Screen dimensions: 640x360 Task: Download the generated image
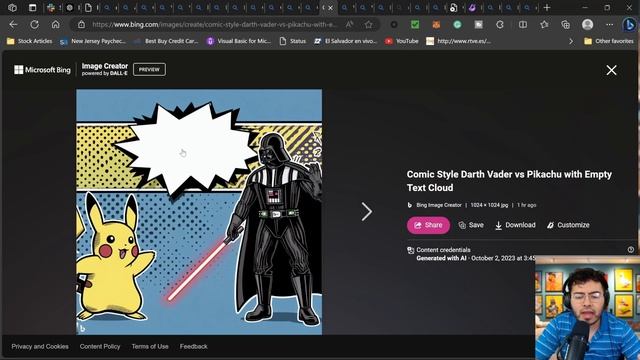click(515, 225)
